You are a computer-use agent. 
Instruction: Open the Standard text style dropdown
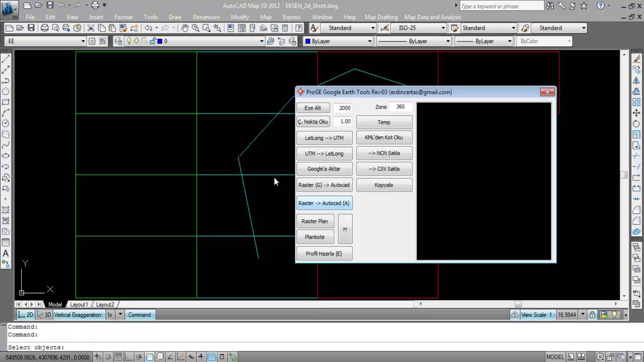coord(373,28)
